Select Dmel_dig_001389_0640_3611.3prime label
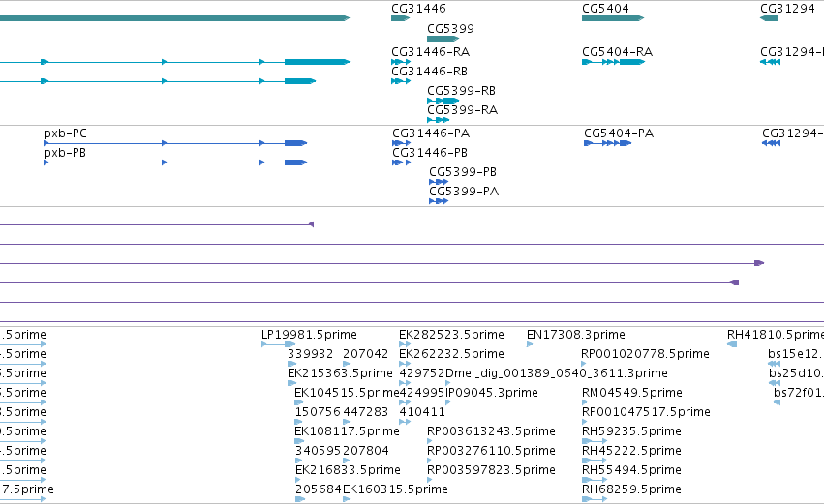 [x=557, y=373]
